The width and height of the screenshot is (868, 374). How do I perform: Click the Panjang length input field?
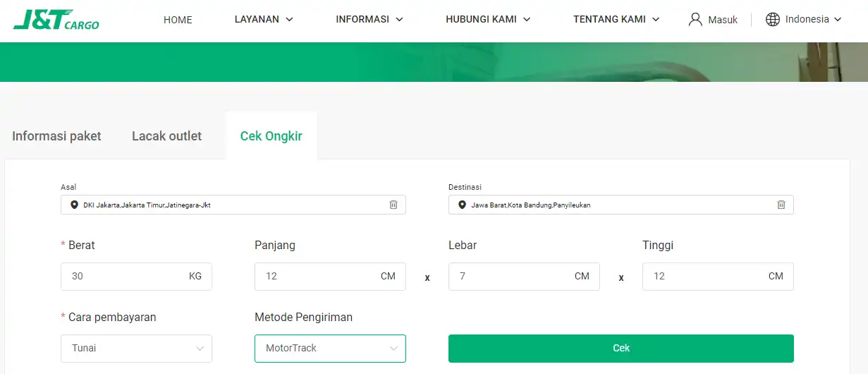point(330,276)
